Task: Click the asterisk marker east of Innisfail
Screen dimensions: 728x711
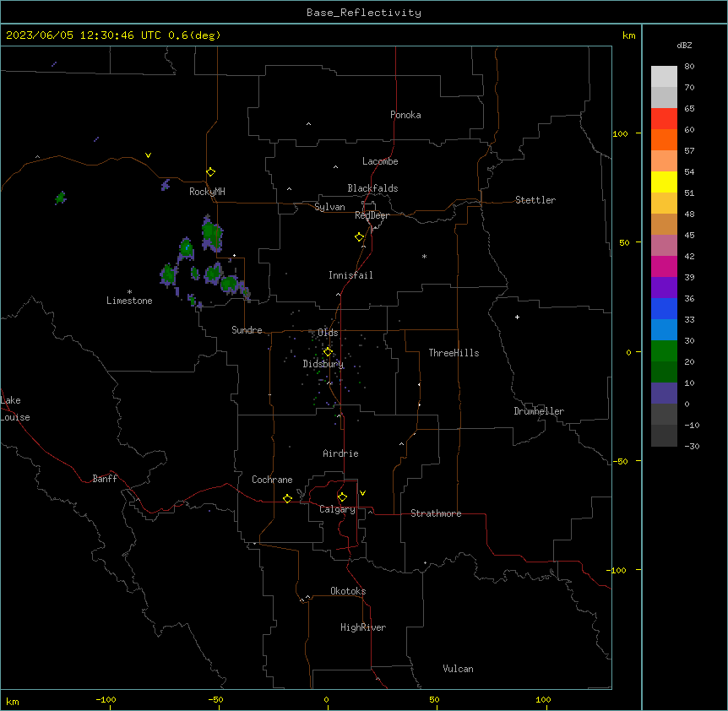Action: click(424, 256)
